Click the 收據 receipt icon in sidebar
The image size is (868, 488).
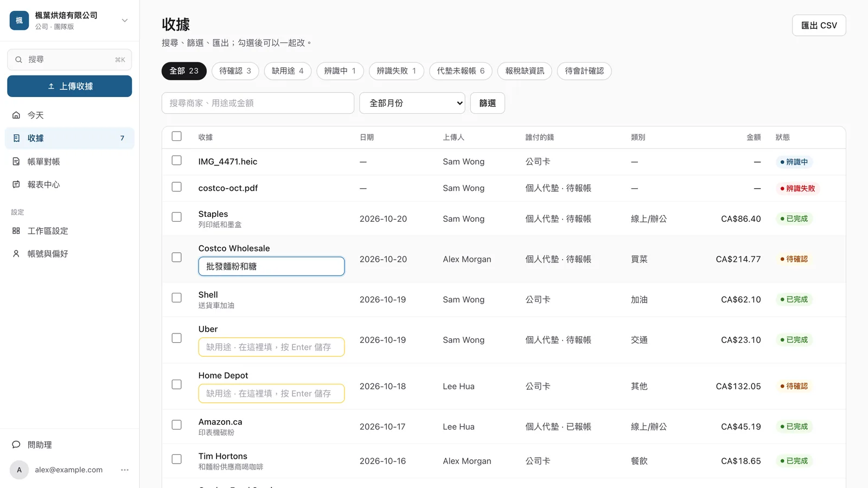pyautogui.click(x=16, y=138)
